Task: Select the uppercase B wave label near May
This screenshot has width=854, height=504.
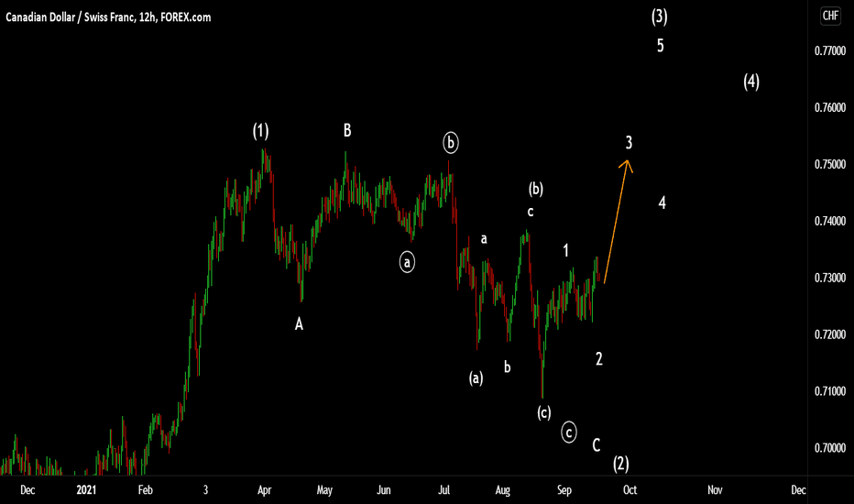Action: pyautogui.click(x=347, y=130)
